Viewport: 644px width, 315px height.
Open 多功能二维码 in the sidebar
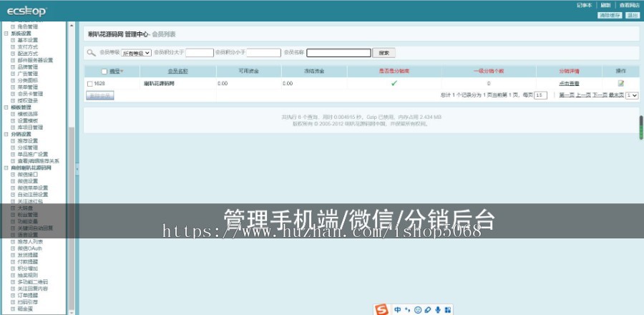pyautogui.click(x=33, y=282)
